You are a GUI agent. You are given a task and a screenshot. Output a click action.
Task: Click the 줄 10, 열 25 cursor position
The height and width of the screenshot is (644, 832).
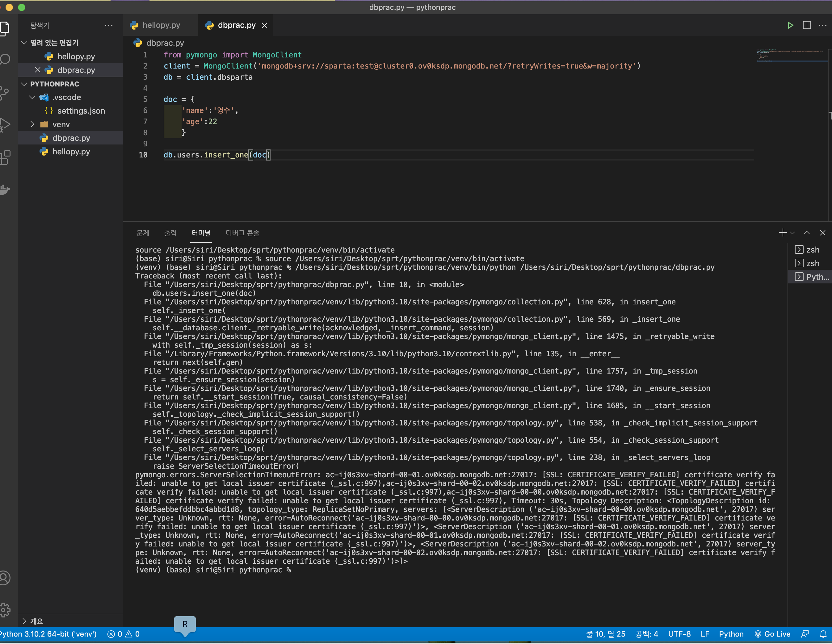pyautogui.click(x=606, y=634)
